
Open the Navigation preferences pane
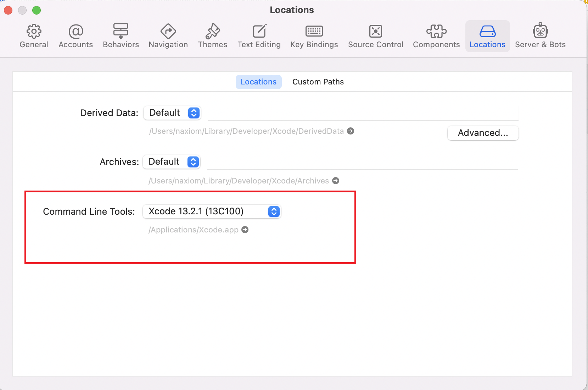point(168,36)
